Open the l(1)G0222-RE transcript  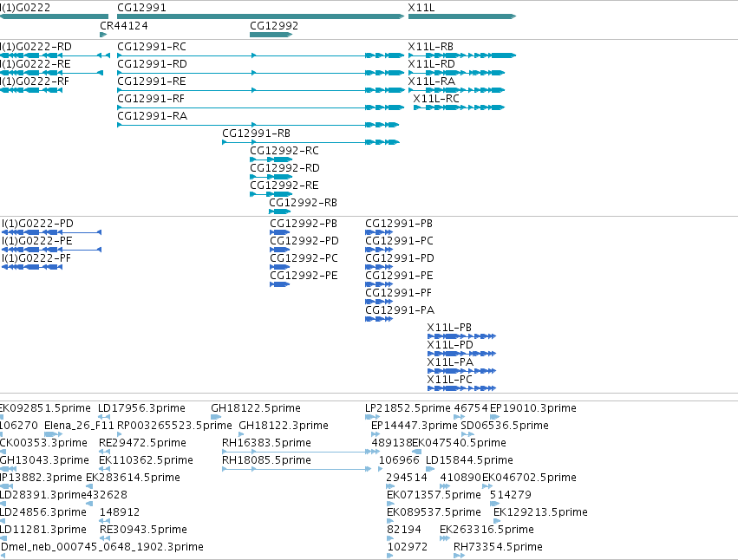click(x=51, y=73)
